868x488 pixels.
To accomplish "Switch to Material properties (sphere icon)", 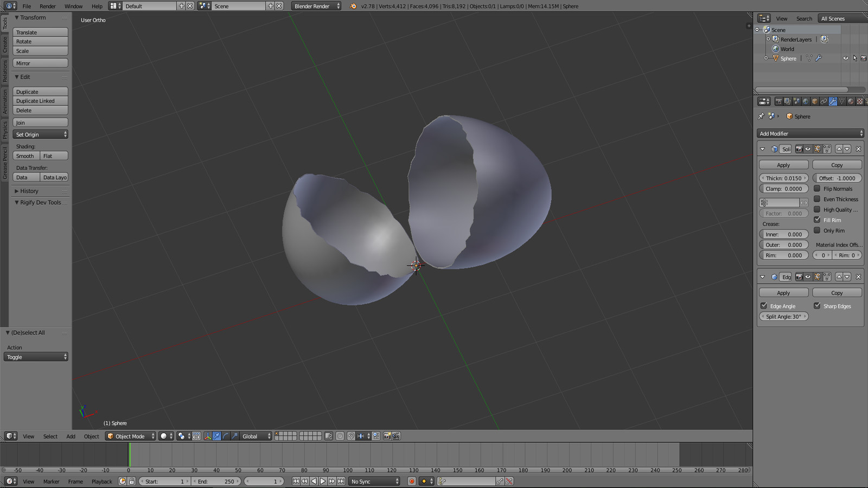I will coord(851,101).
